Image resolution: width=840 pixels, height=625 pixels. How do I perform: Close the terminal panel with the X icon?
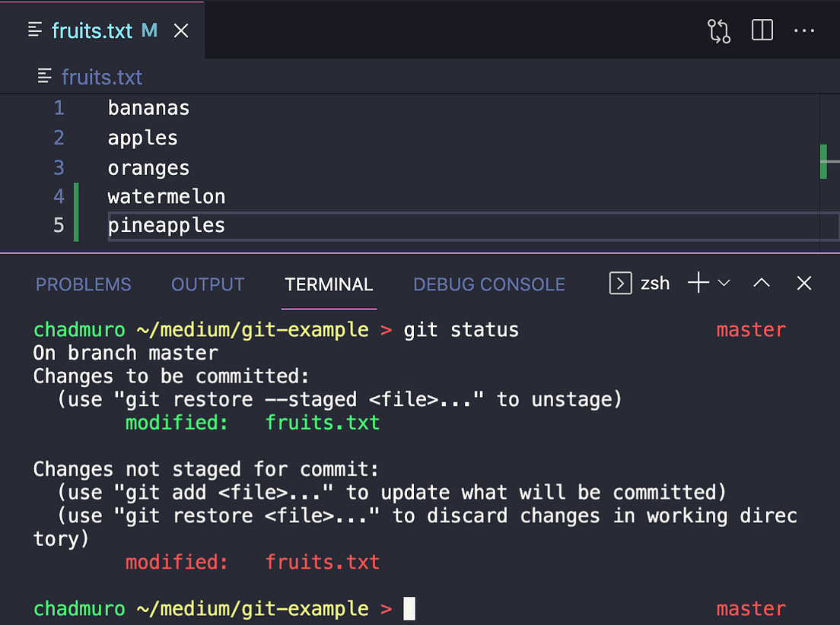[804, 283]
